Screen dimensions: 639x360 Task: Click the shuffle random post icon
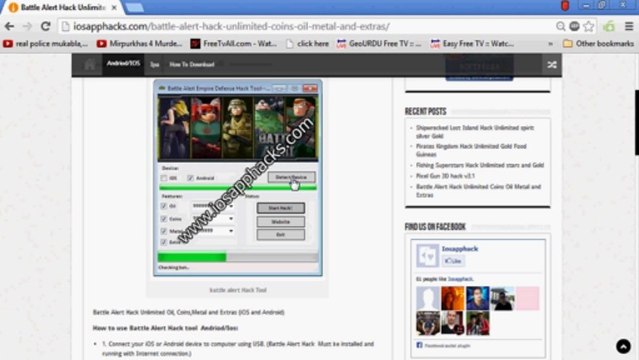click(x=552, y=65)
